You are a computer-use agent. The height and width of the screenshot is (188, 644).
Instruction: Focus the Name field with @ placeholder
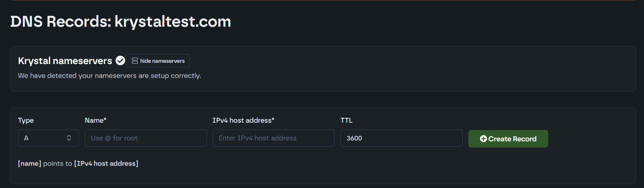coord(146,138)
